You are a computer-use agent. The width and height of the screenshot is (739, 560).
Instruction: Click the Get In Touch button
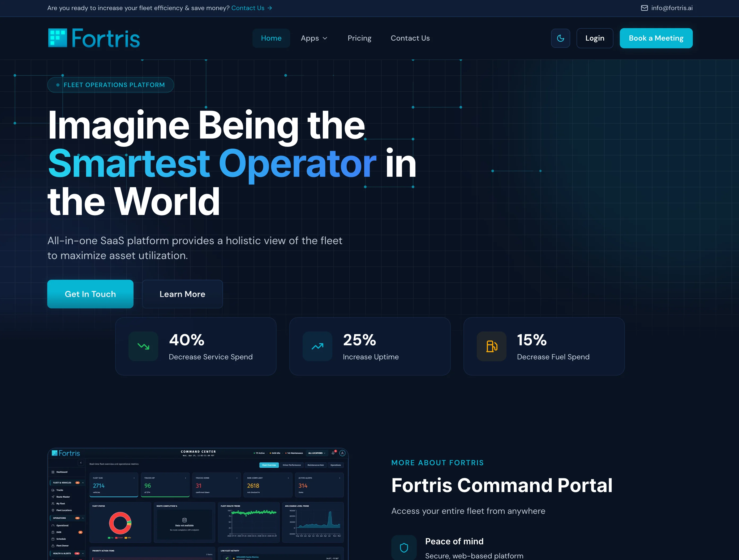(90, 294)
